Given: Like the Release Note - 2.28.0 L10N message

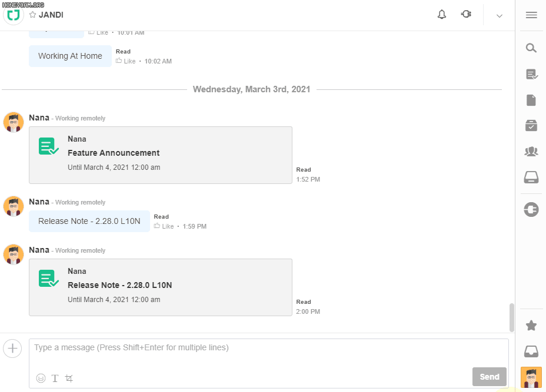Looking at the screenshot, I should point(164,226).
